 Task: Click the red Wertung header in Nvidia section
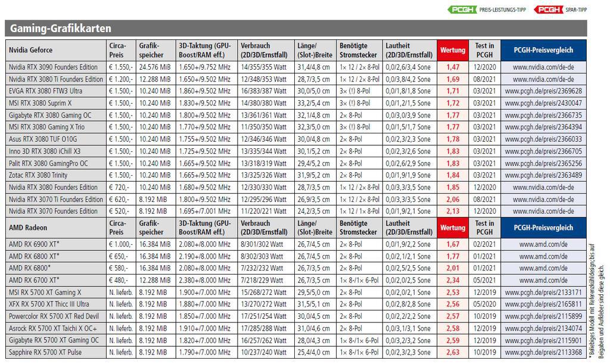click(x=453, y=50)
